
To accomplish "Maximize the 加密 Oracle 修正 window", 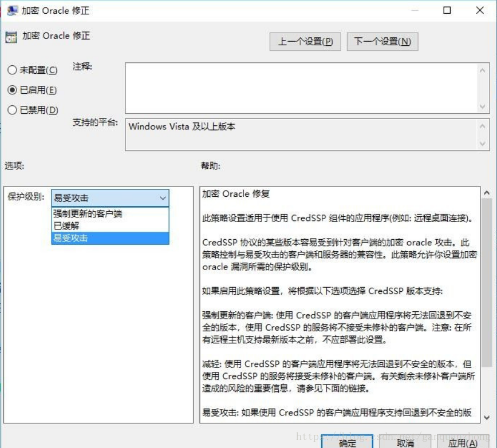I will pyautogui.click(x=447, y=10).
